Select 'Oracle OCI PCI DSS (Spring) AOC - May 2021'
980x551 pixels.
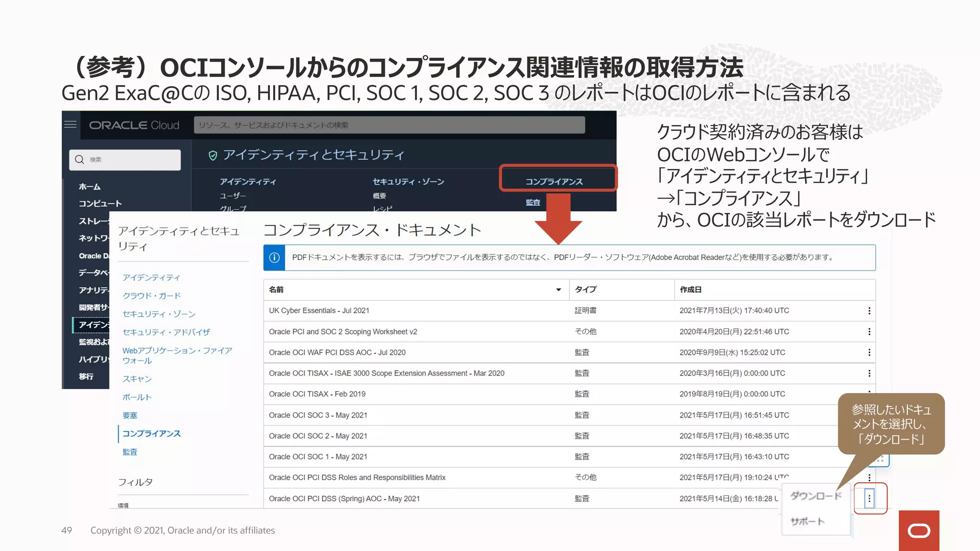(x=345, y=498)
